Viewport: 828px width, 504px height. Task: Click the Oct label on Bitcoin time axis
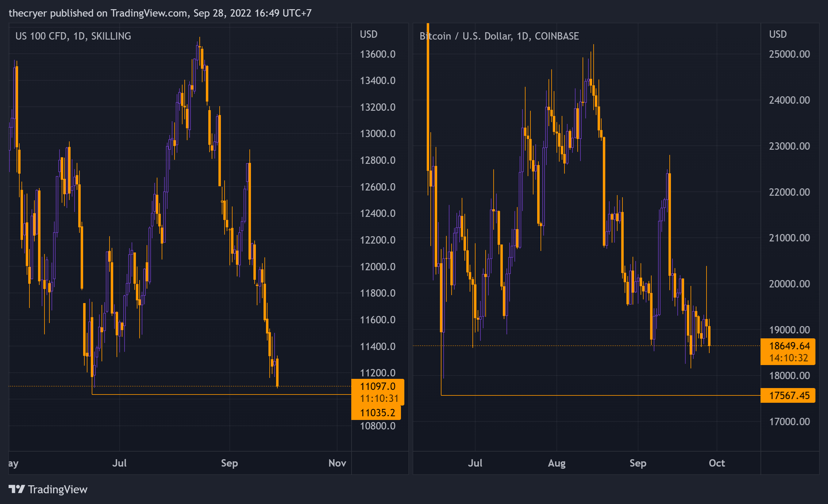717,463
